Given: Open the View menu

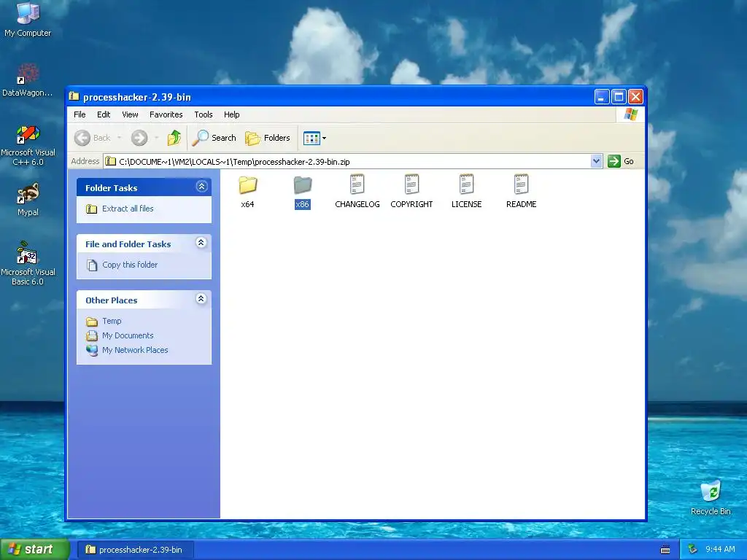Looking at the screenshot, I should coord(130,114).
